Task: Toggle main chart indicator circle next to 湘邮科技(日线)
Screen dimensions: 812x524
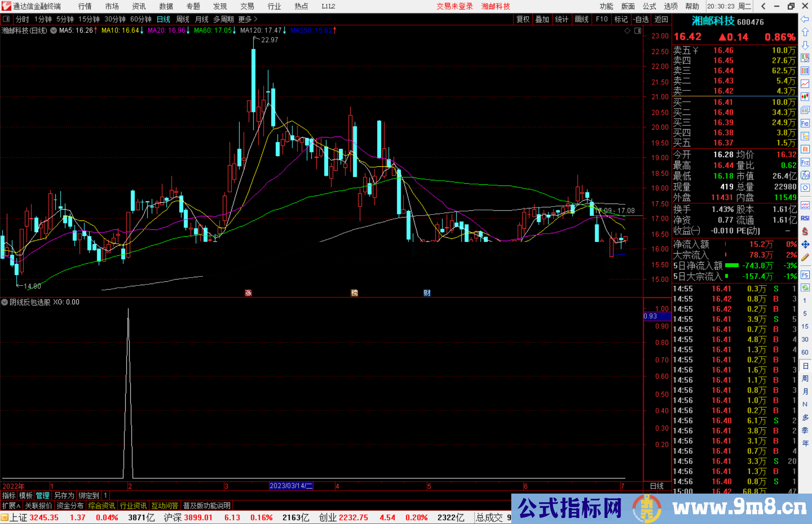Action: [54, 30]
